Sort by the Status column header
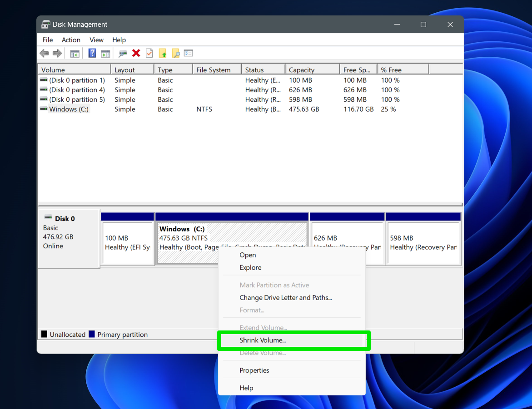This screenshot has width=532, height=409. point(264,70)
